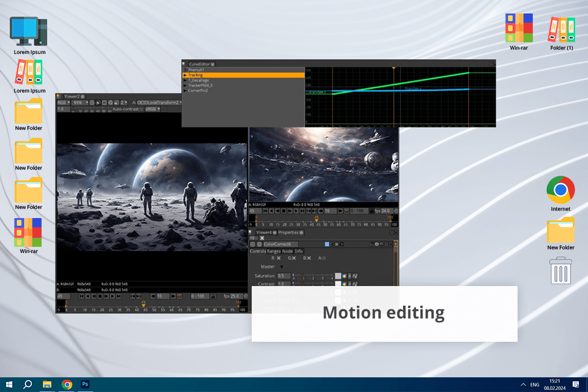This screenshot has width=588, height=392.
Task: Click the gain field showing 1.0 in Viewer2
Action: tap(63, 109)
